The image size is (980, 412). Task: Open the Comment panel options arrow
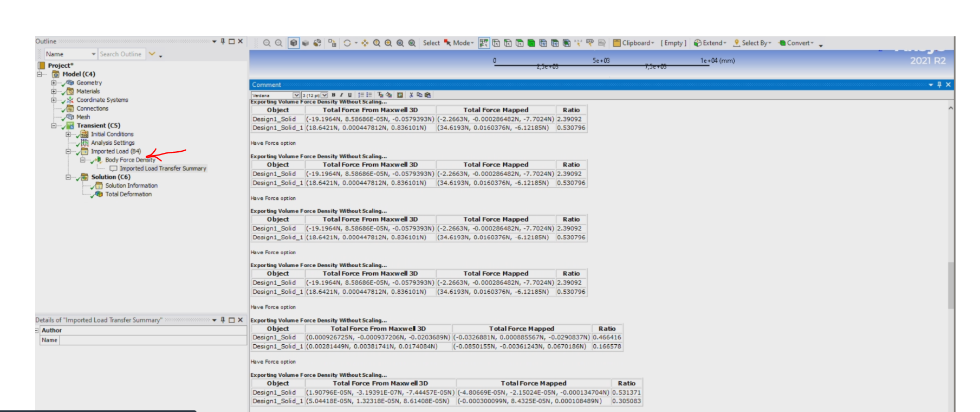(931, 85)
